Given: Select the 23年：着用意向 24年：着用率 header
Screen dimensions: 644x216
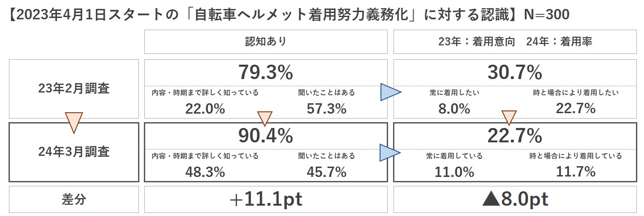Looking at the screenshot, I should [515, 42].
